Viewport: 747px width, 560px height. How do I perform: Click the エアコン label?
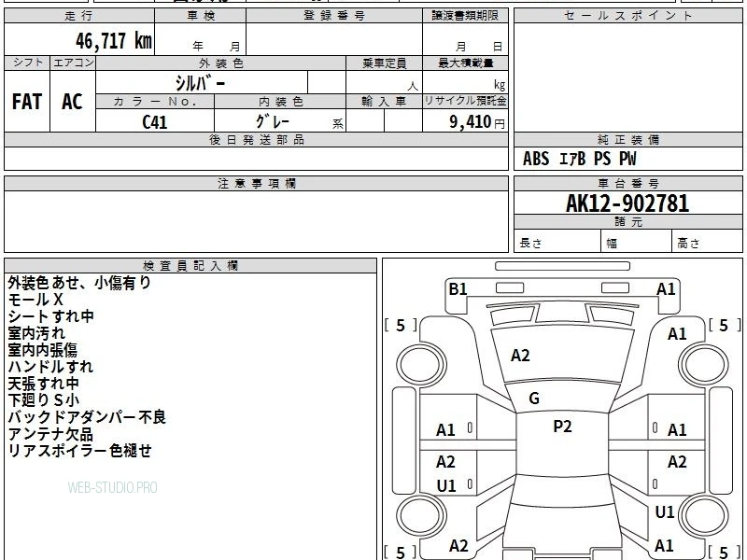73,63
